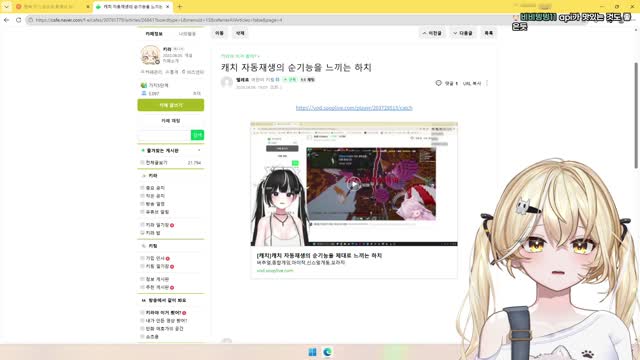
Task: Click the browser back arrow
Action: click(7, 20)
